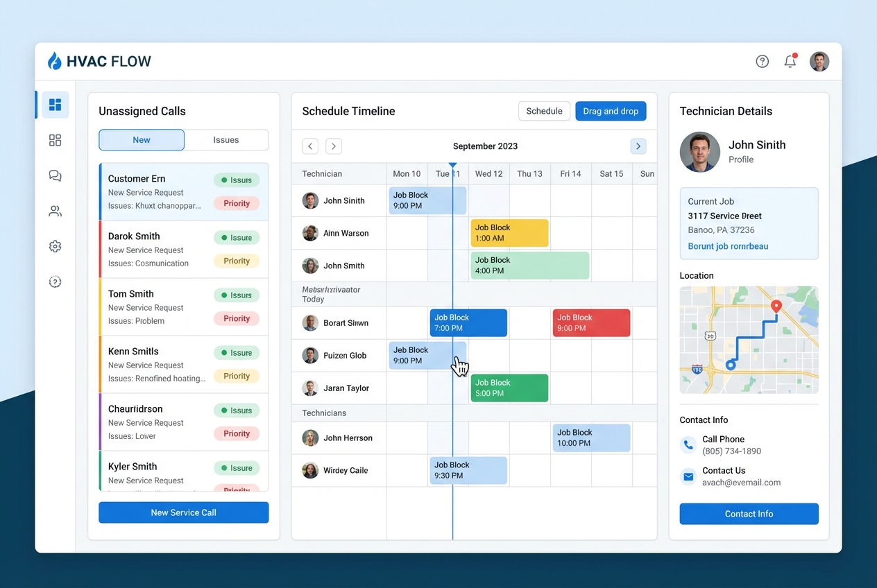Go back using the left timeline arrow
877x588 pixels.
(310, 146)
